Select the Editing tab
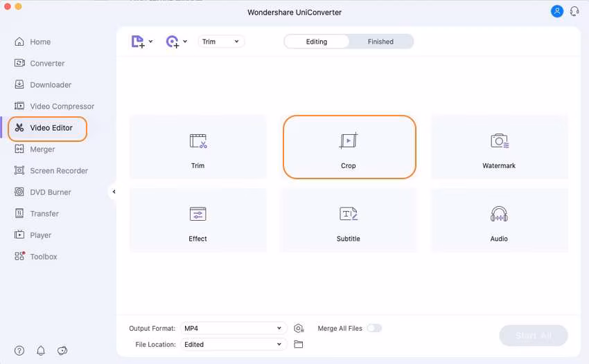The width and height of the screenshot is (589, 364). pyautogui.click(x=317, y=42)
